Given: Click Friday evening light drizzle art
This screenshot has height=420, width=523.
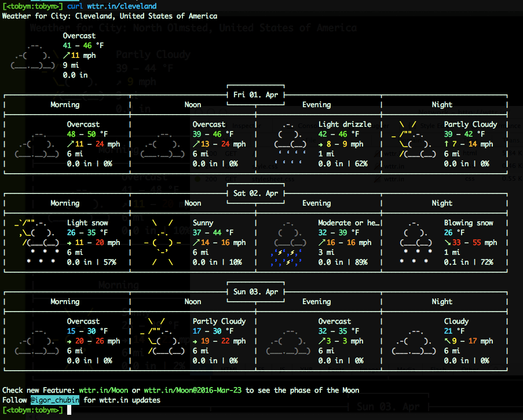Looking at the screenshot, I should (x=290, y=144).
